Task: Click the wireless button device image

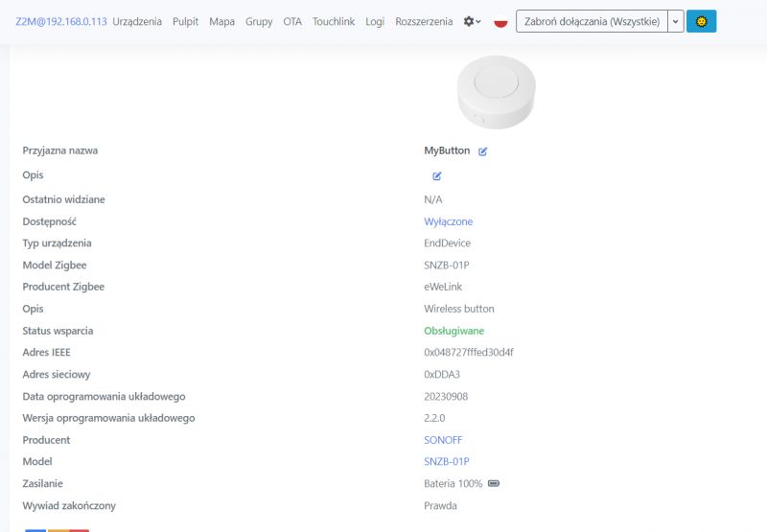Action: (496, 92)
